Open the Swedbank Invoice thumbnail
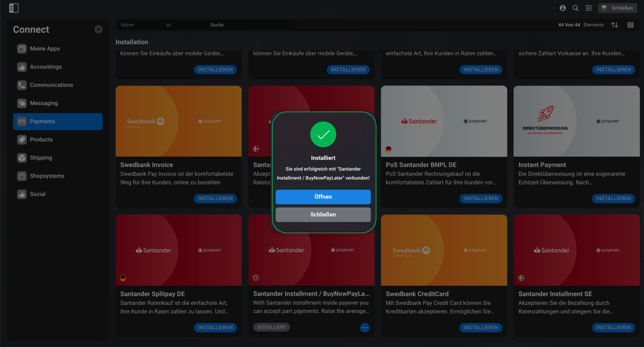The width and height of the screenshot is (644, 347). [x=179, y=121]
